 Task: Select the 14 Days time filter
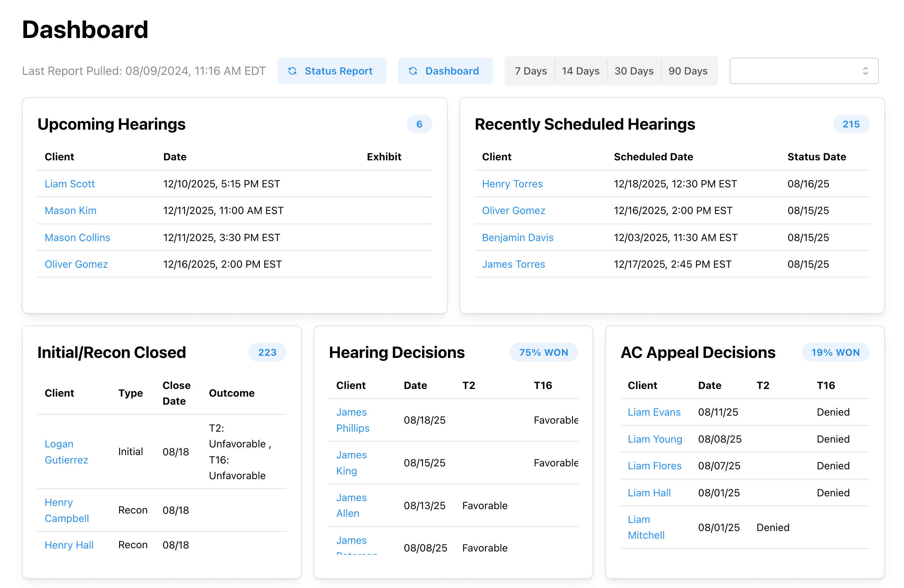pos(581,70)
